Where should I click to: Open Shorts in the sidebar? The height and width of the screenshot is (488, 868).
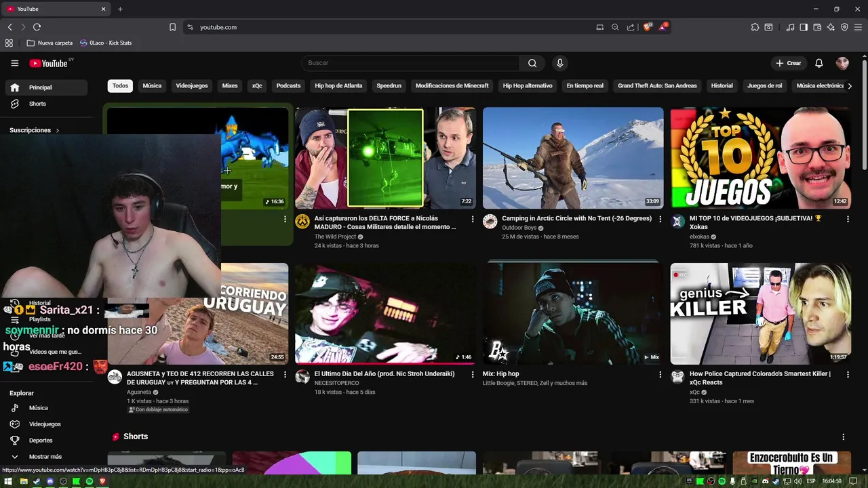[46, 104]
